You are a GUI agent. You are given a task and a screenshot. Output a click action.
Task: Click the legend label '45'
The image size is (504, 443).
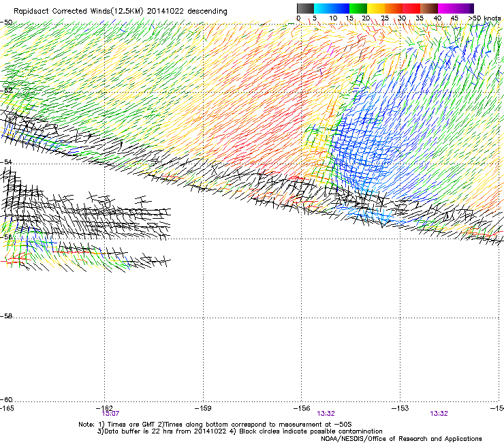click(x=454, y=18)
